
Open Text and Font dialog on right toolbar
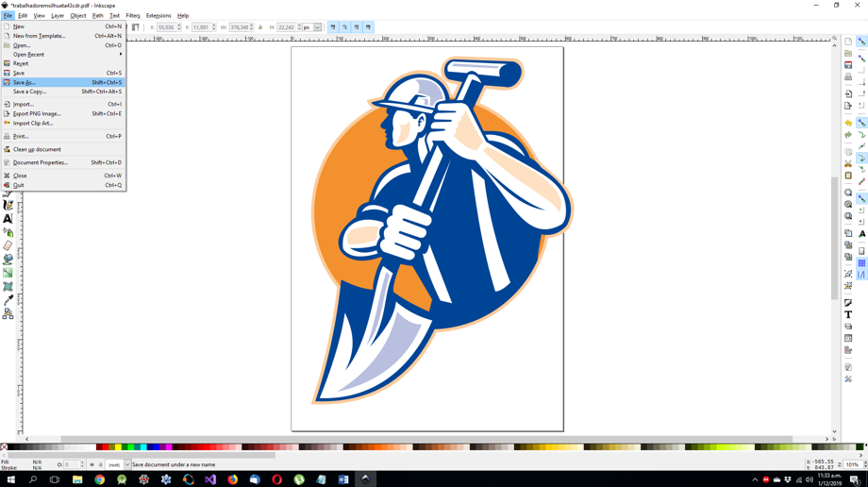click(848, 314)
